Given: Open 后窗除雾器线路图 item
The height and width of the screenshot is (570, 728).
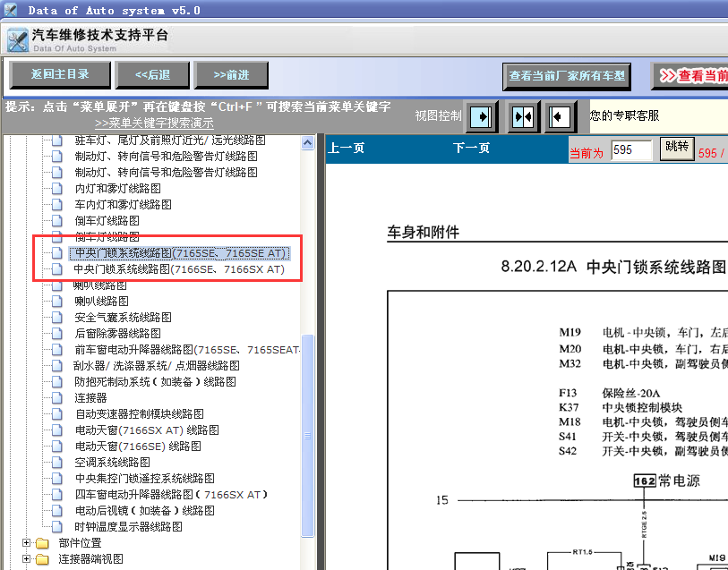Looking at the screenshot, I should coord(118,334).
